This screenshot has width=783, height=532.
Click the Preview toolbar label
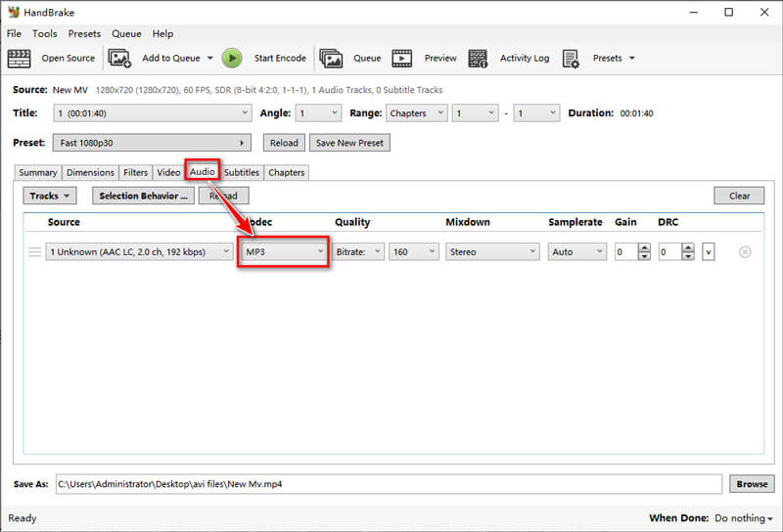coord(440,58)
